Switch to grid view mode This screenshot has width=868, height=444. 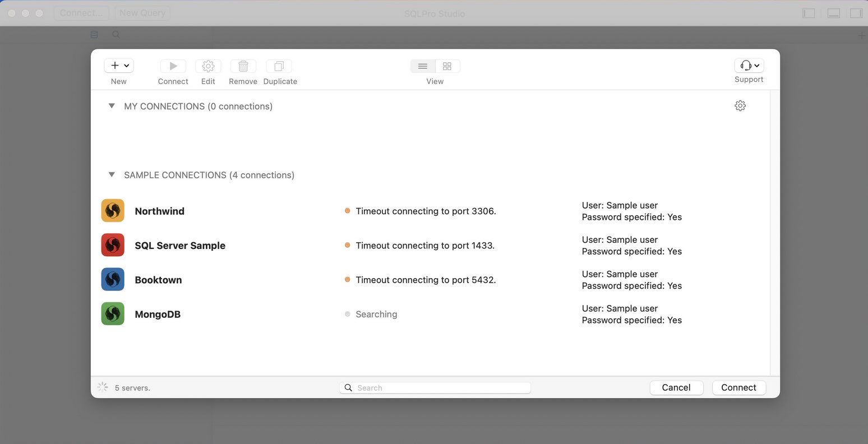447,66
